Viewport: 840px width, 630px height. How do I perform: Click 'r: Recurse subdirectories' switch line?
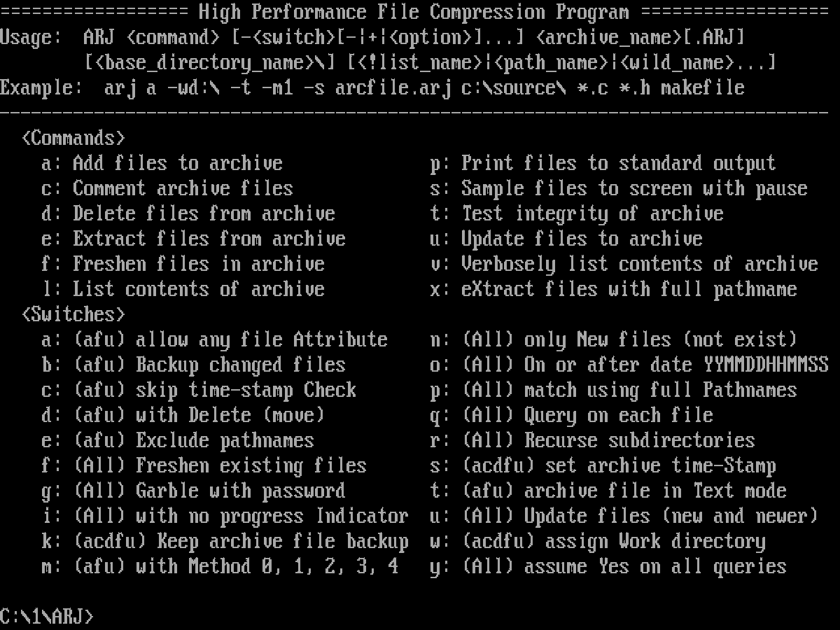pos(593,440)
